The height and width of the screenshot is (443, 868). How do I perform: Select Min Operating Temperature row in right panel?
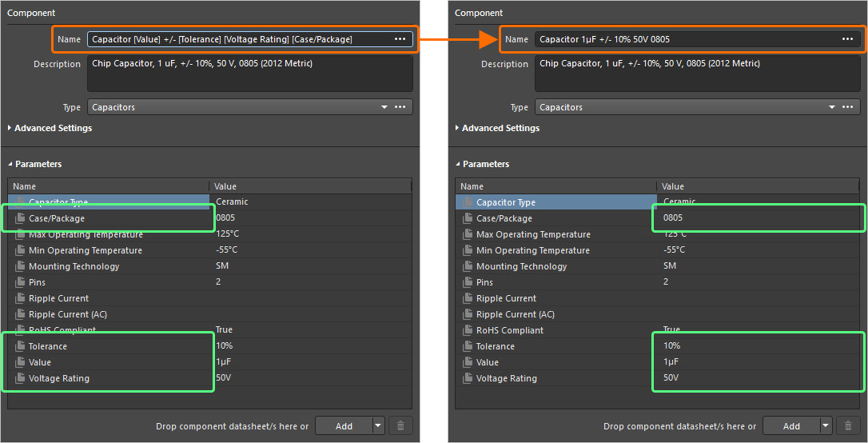point(657,250)
